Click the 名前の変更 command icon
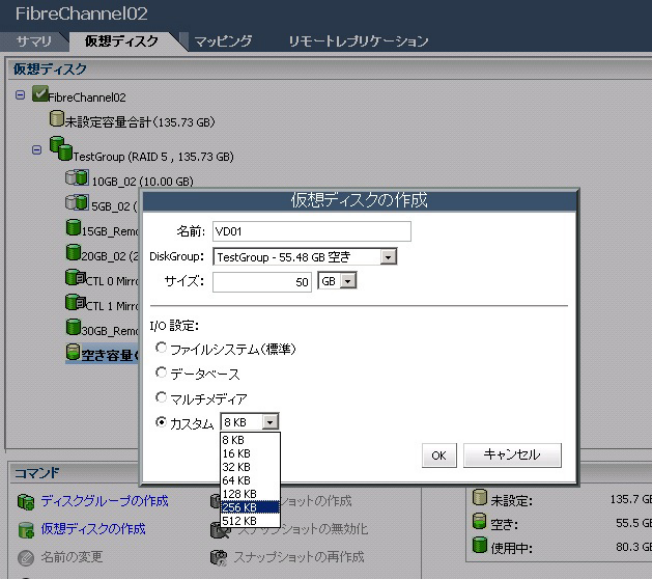 pos(26,558)
